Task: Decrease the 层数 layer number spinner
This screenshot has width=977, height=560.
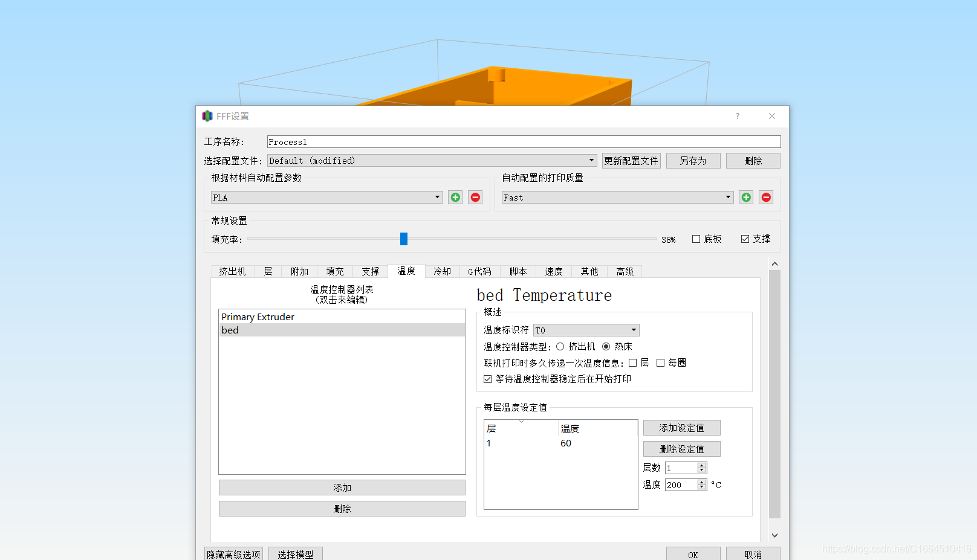Action: pyautogui.click(x=702, y=471)
